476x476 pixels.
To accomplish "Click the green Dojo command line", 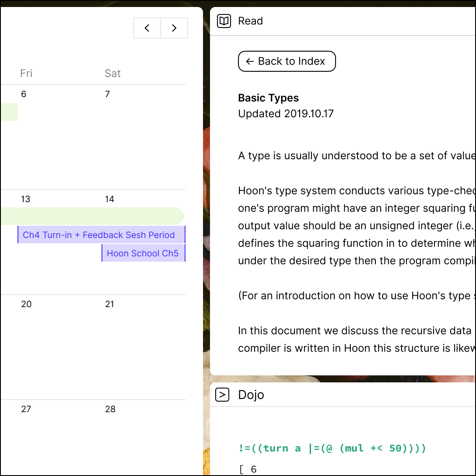I will 332,448.
